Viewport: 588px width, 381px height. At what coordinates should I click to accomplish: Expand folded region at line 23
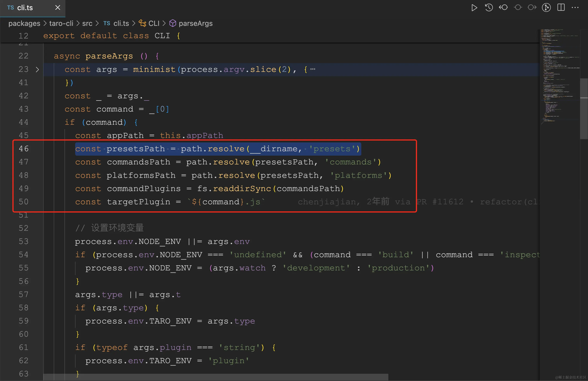coord(37,70)
